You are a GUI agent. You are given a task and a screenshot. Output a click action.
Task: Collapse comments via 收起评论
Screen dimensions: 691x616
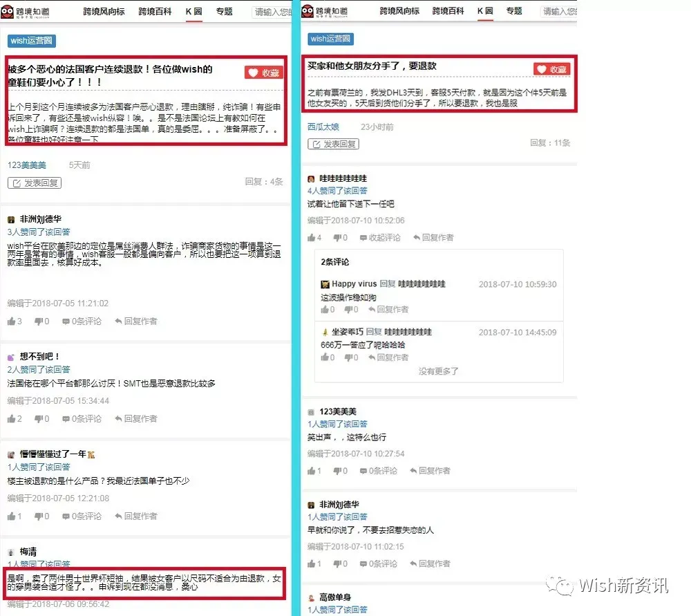[380, 238]
